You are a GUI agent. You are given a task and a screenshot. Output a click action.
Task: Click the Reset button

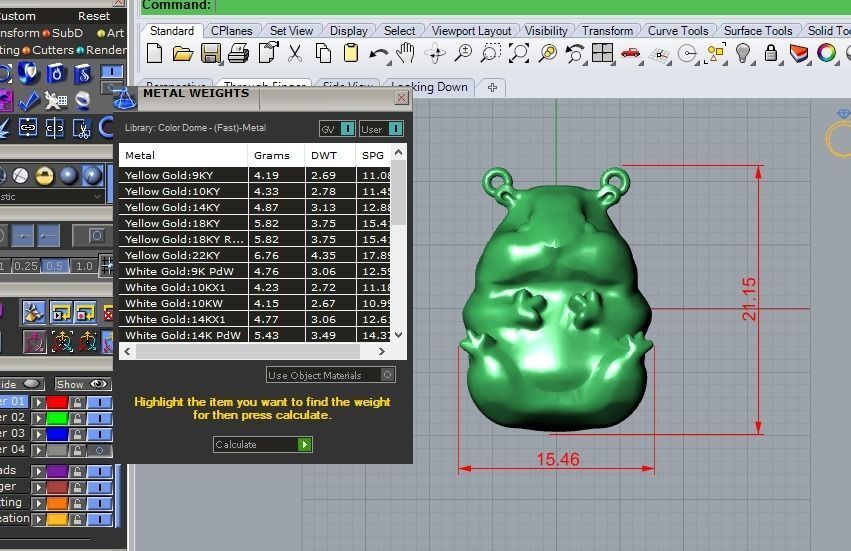click(x=94, y=16)
